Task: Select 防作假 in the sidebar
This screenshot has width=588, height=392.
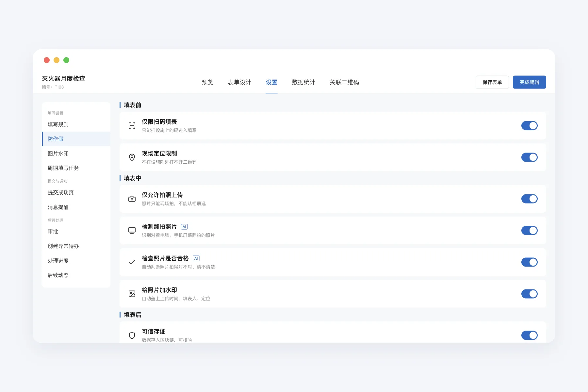Action: (x=76, y=139)
